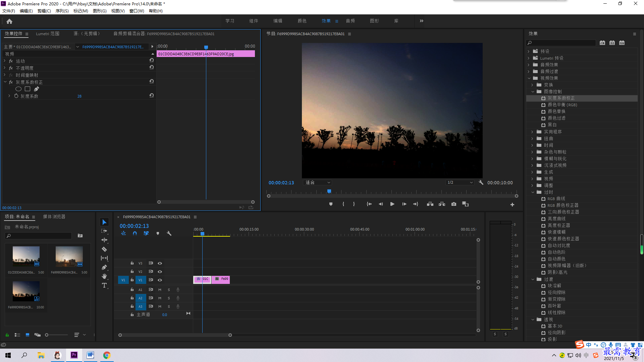644x362 pixels.
Task: Toggle V3 track output eye
Action: tap(160, 263)
